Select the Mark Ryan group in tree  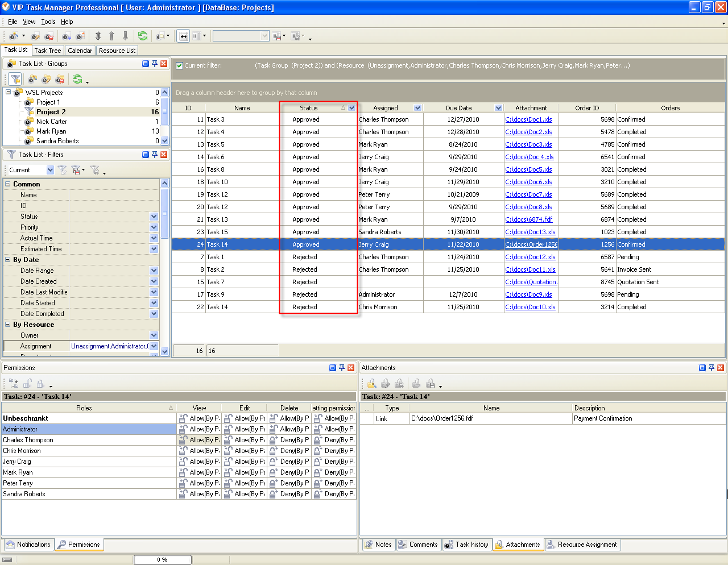pyautogui.click(x=51, y=131)
